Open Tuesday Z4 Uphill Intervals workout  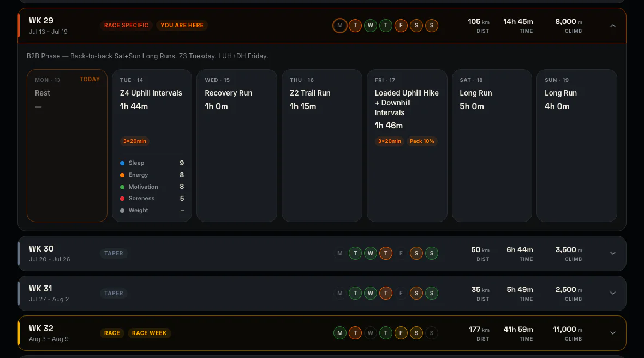(x=152, y=146)
